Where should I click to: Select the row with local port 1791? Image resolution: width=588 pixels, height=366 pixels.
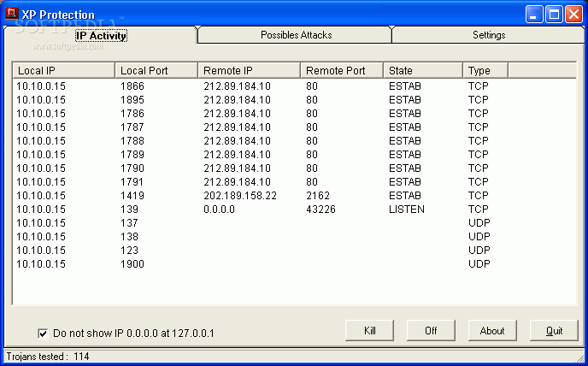click(294, 182)
